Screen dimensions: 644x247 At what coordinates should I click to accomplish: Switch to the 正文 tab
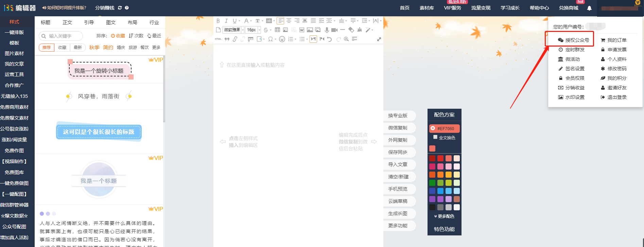tap(67, 22)
